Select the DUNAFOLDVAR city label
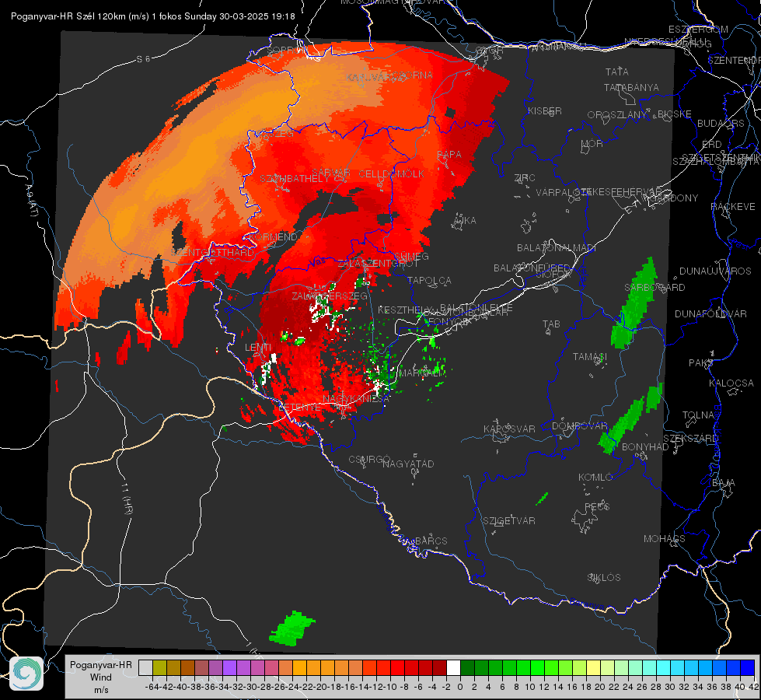The width and height of the screenshot is (761, 700). [x=710, y=313]
